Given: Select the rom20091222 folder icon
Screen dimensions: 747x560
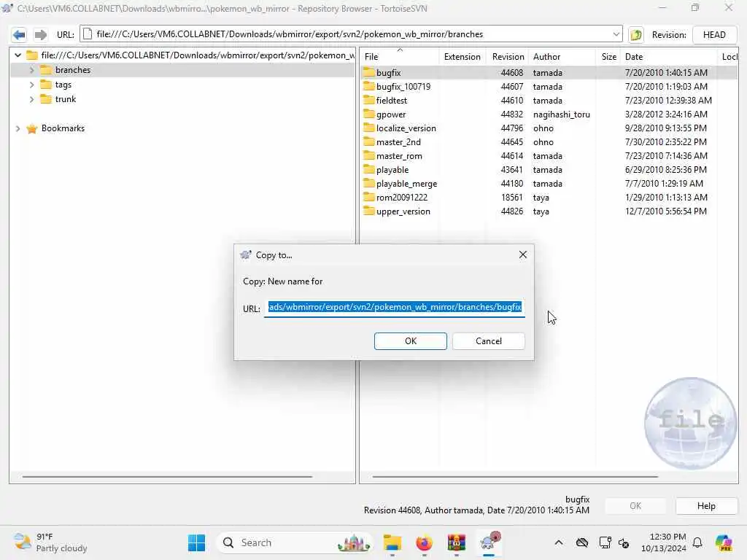Looking at the screenshot, I should [368, 197].
